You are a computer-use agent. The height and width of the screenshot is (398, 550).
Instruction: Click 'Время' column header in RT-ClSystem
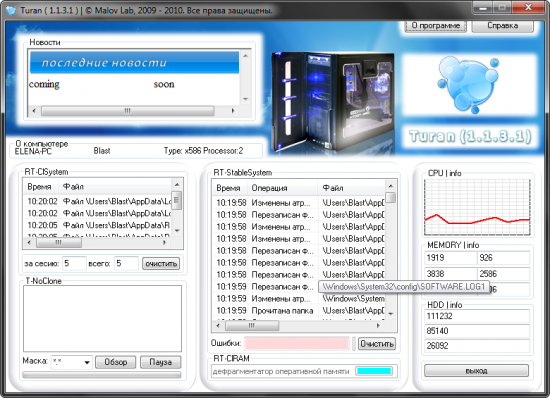point(40,187)
